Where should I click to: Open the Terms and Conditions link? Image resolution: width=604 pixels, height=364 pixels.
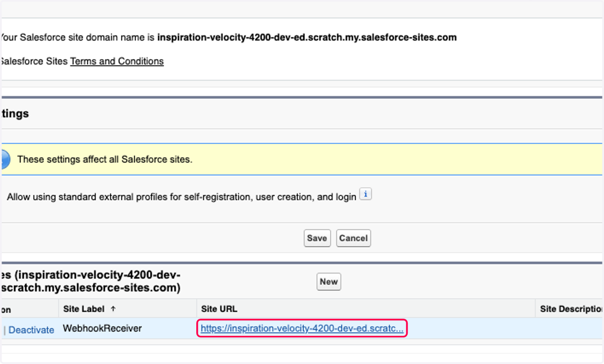117,61
